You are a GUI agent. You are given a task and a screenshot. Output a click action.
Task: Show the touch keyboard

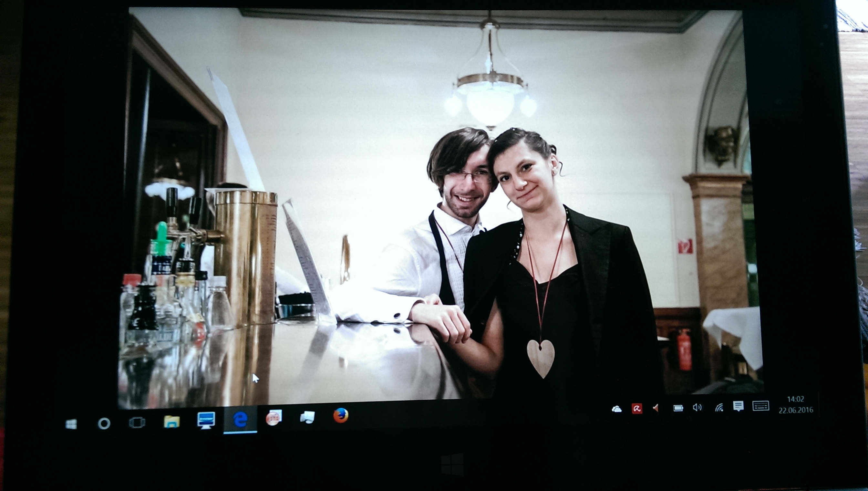[761, 406]
